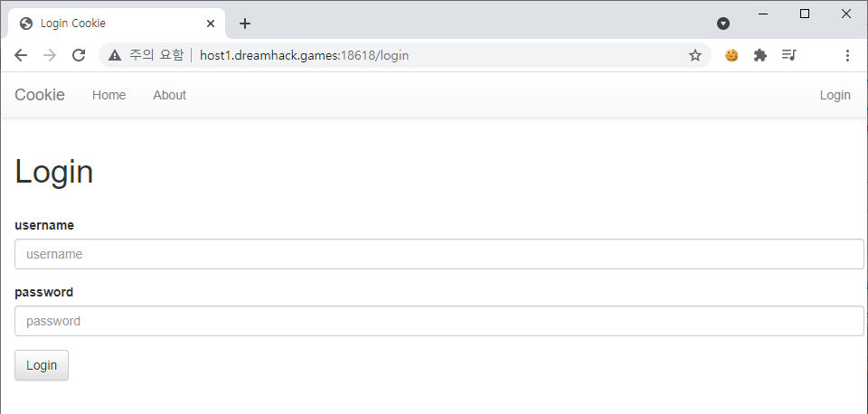868x414 pixels.
Task: Click the forward navigation arrow
Action: point(50,55)
